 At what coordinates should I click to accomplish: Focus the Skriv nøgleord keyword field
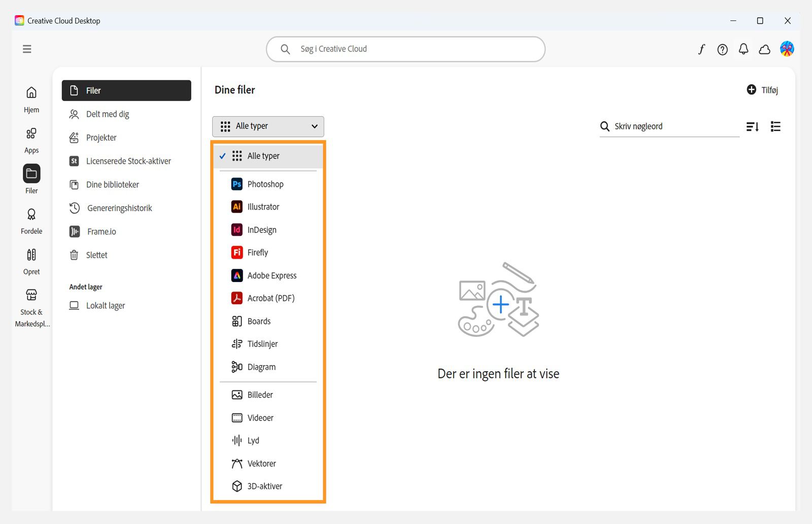pyautogui.click(x=675, y=126)
